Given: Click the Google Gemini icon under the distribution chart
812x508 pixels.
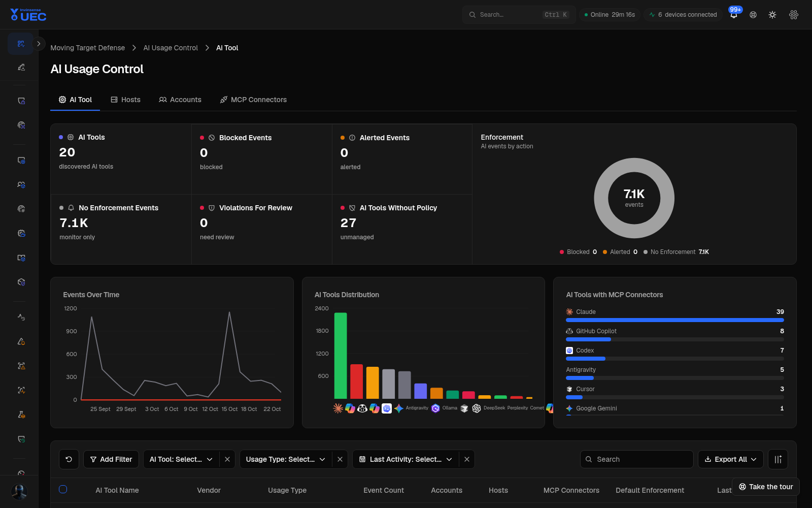Looking at the screenshot, I should pos(399,408).
